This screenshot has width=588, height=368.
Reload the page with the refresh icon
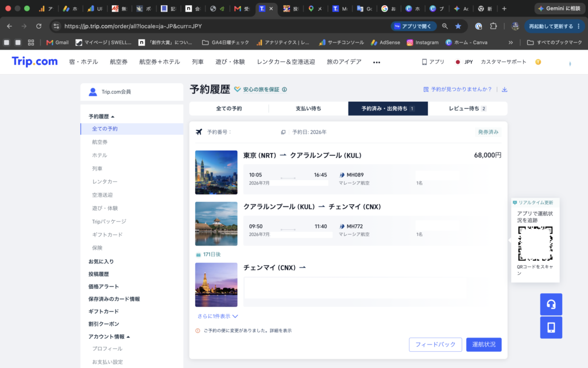point(38,26)
